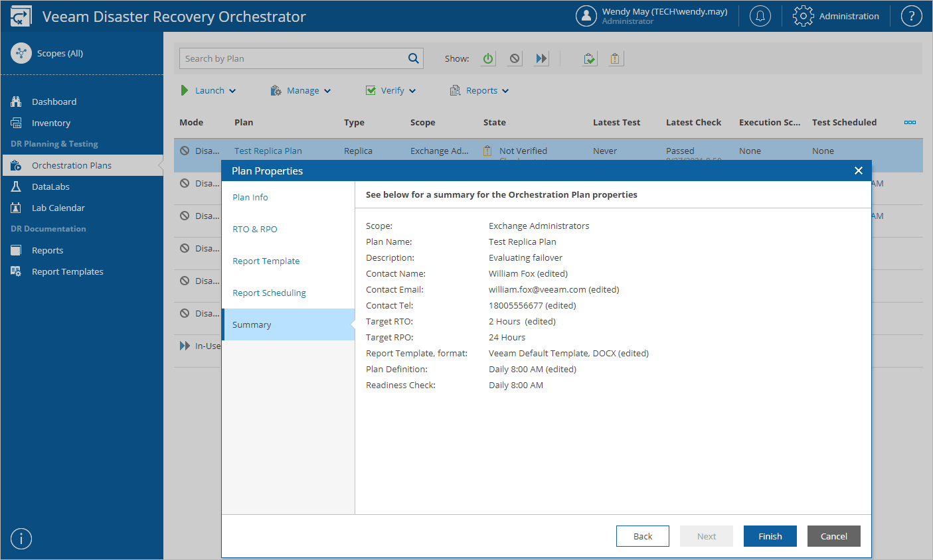Screen dimensions: 933x560
Task: Open notifications bell icon
Action: coord(760,16)
